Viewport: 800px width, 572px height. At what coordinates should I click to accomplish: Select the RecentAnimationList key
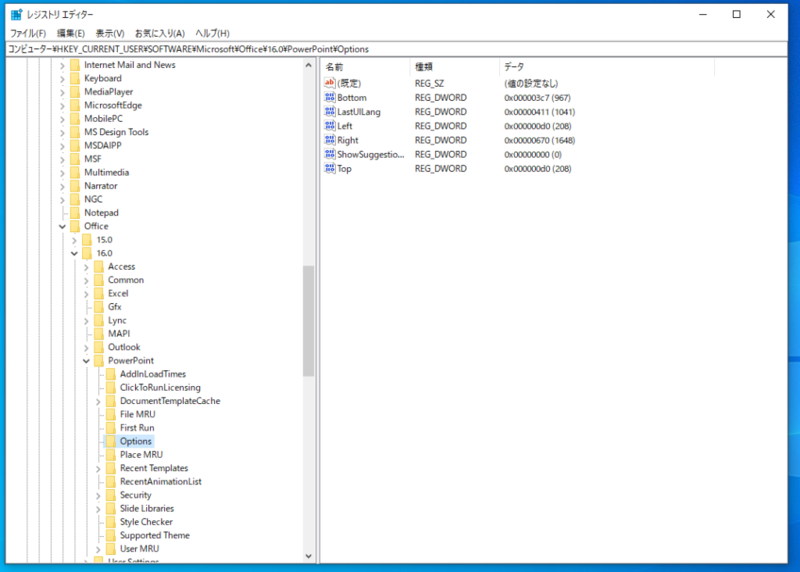click(x=161, y=482)
